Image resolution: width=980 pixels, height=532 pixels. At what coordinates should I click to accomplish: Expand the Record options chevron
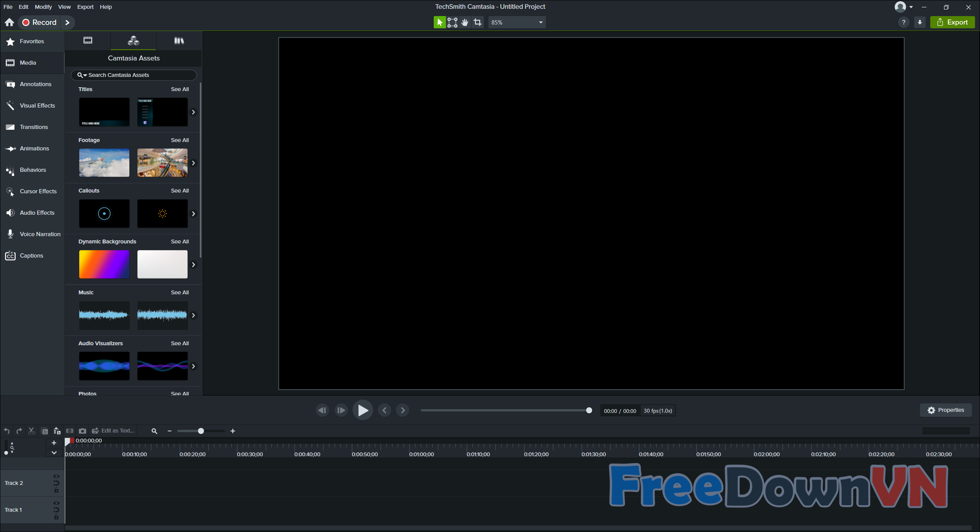click(67, 22)
